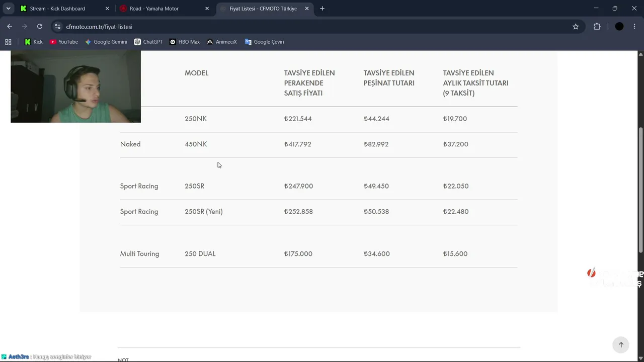Open the browser profile avatar
The image size is (644, 362).
(619, 27)
